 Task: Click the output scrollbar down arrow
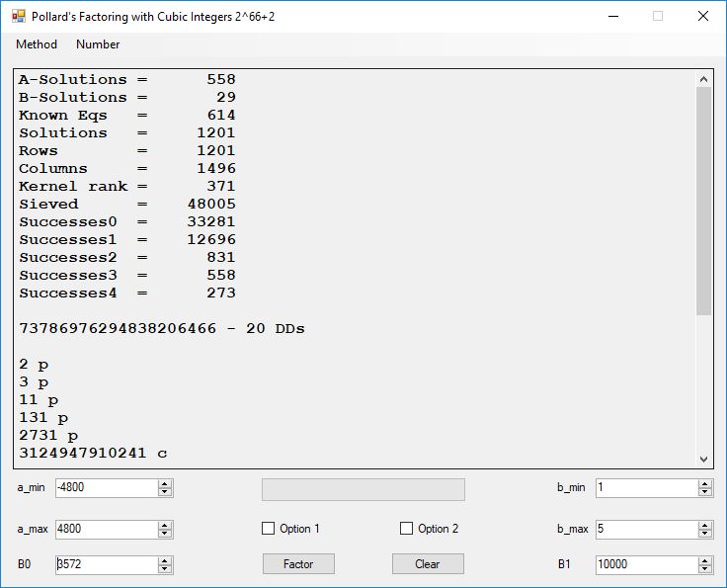click(704, 460)
